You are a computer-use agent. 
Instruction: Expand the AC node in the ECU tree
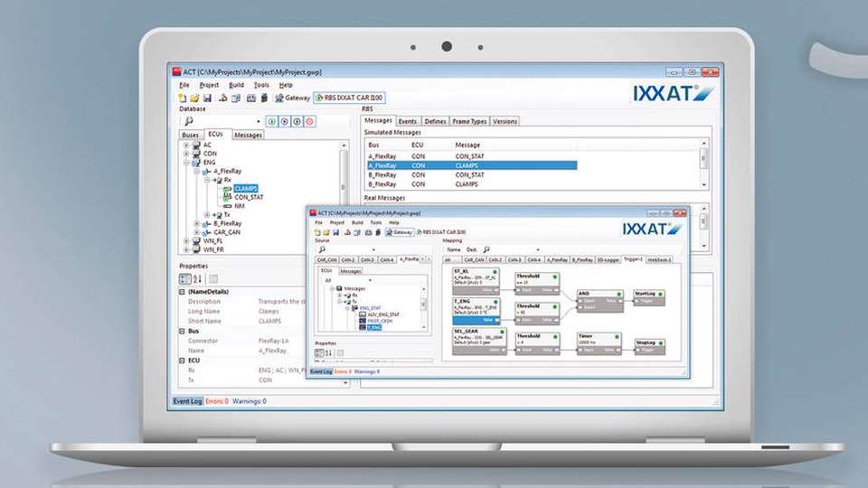[x=186, y=145]
